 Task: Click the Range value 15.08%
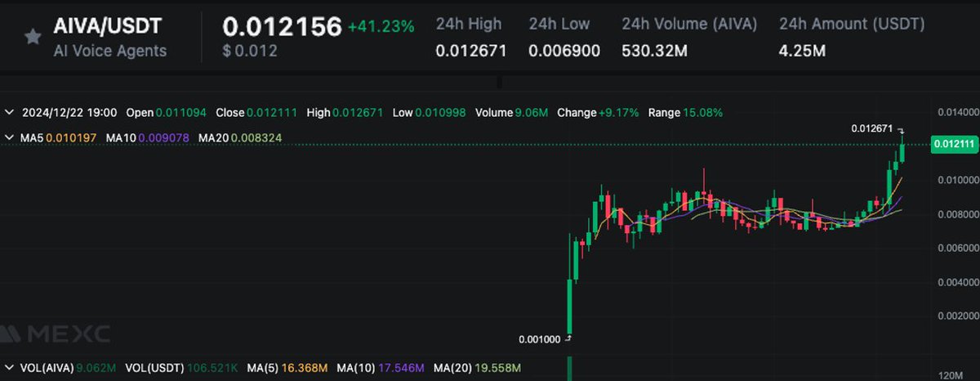pyautogui.click(x=703, y=112)
